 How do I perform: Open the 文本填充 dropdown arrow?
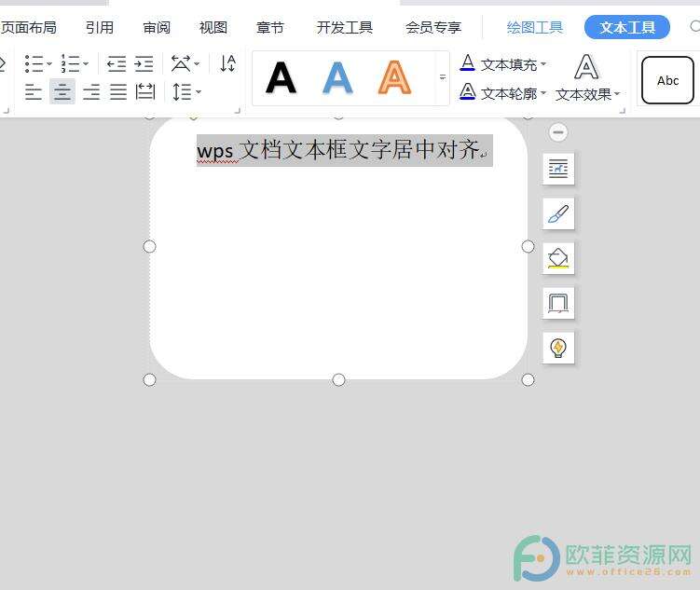tap(543, 64)
